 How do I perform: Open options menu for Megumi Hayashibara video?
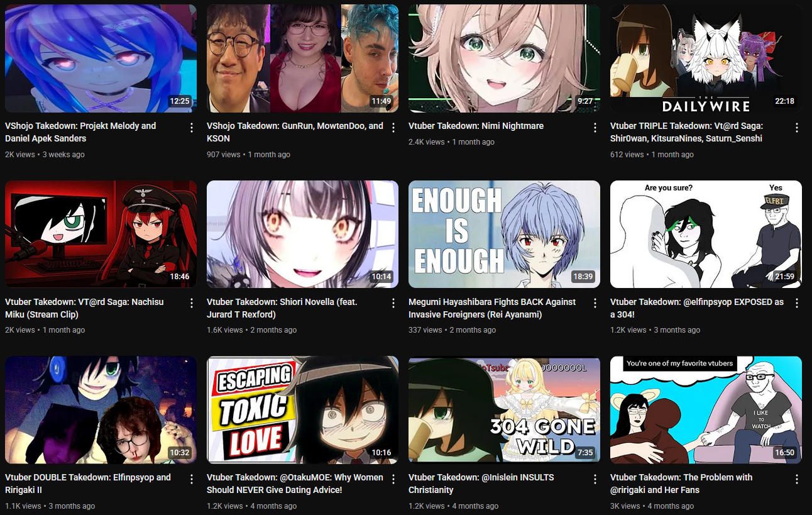click(x=595, y=304)
